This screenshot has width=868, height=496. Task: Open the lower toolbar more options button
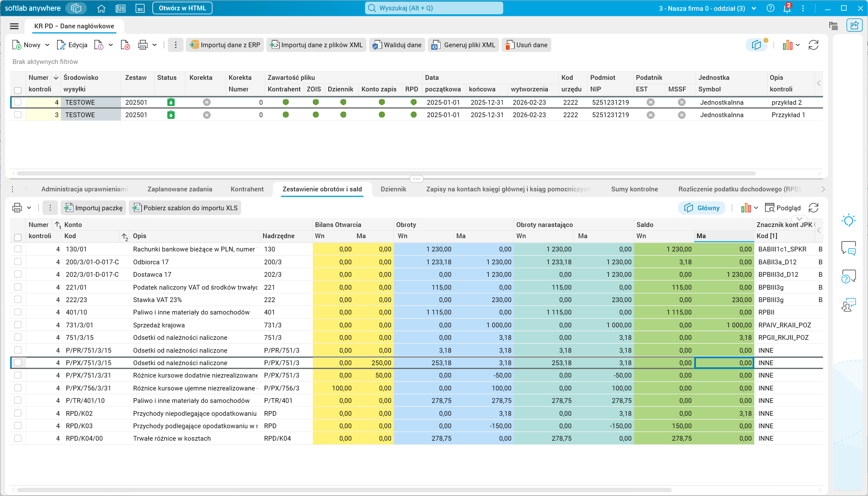pyautogui.click(x=50, y=208)
